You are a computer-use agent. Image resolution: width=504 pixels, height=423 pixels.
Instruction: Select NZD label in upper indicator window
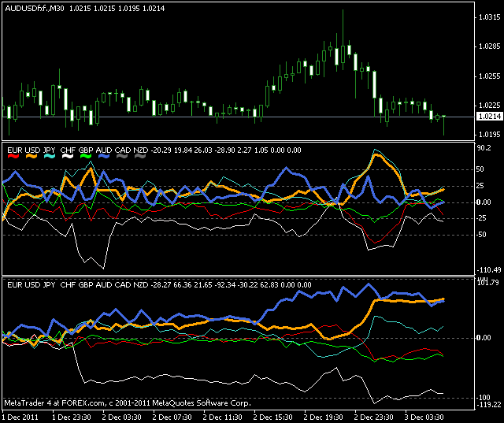click(x=141, y=150)
